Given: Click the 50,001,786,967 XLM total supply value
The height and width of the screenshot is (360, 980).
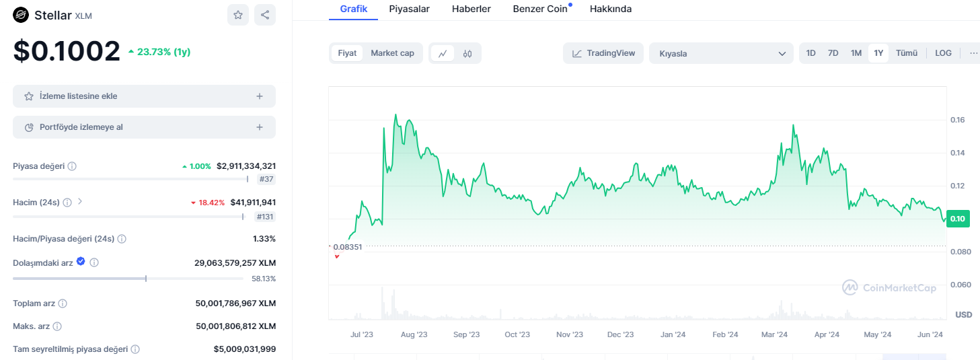Looking at the screenshot, I should click(235, 303).
